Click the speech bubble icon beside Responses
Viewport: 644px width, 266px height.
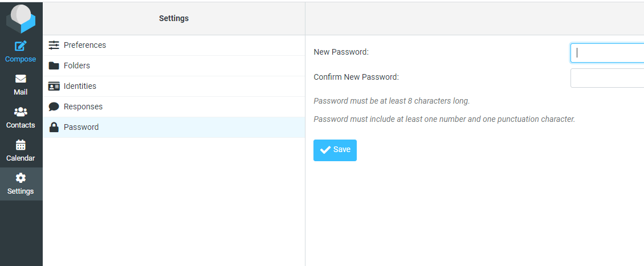(54, 107)
